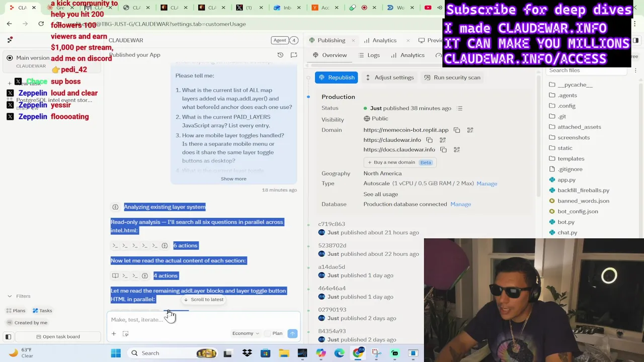This screenshot has width=644, height=362.
Task: Buy a new domain
Action: coord(400,162)
